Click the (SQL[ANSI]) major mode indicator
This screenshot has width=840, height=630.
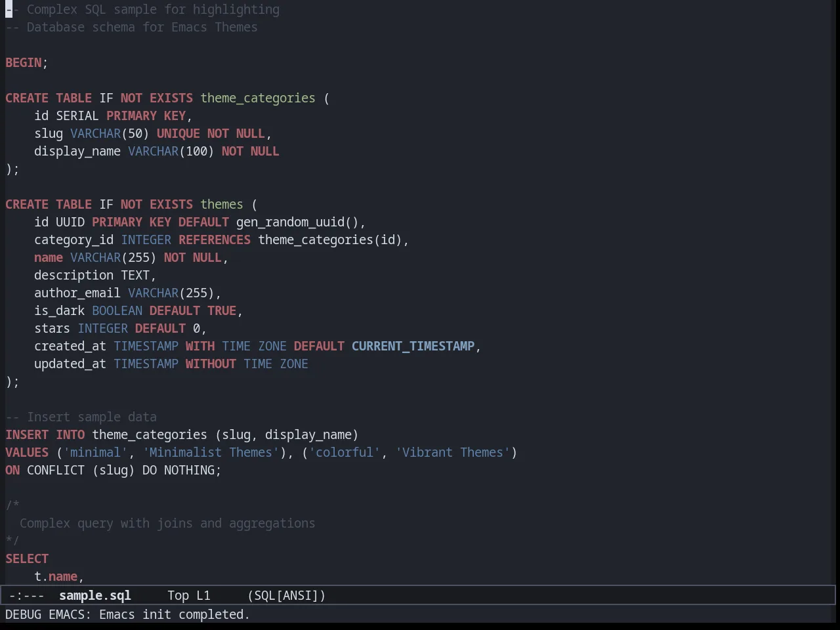tap(286, 595)
